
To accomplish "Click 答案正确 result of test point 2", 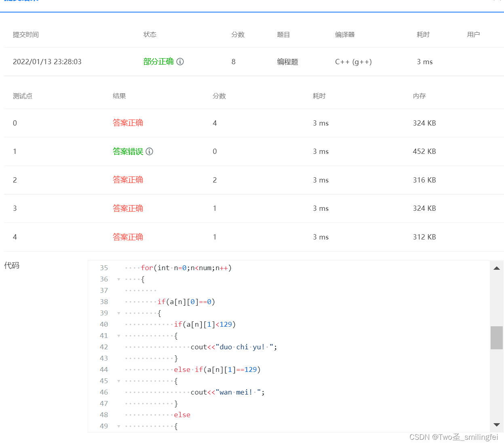I will 128,180.
